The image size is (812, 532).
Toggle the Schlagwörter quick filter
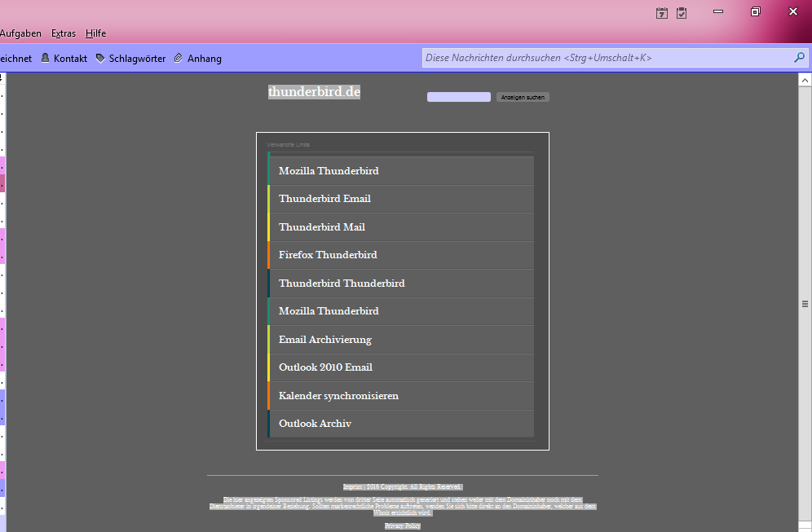(130, 59)
